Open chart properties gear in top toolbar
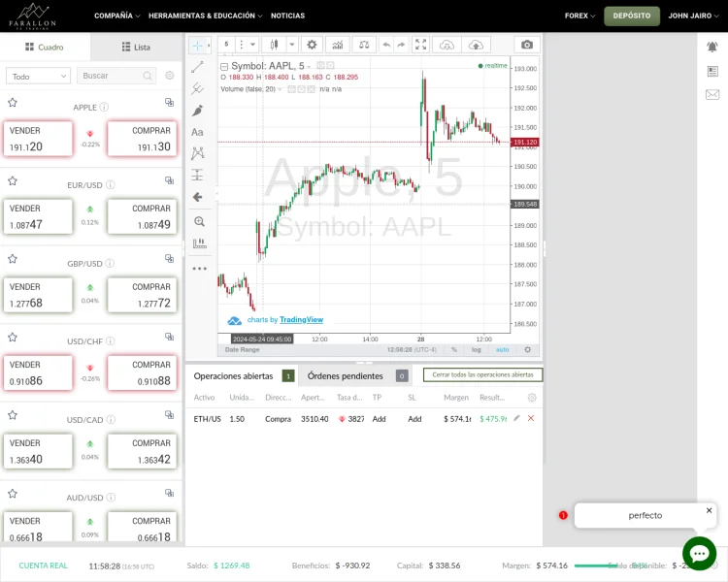The width and height of the screenshot is (728, 582). pyautogui.click(x=312, y=45)
